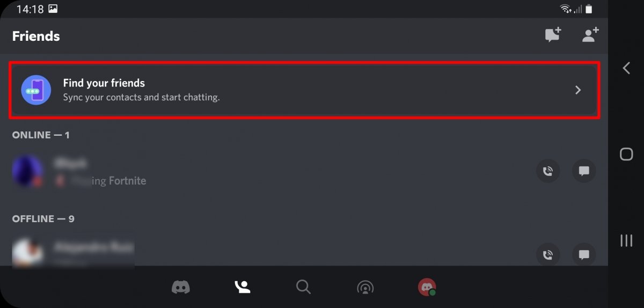Message the friend playing Fortnite

click(x=584, y=171)
